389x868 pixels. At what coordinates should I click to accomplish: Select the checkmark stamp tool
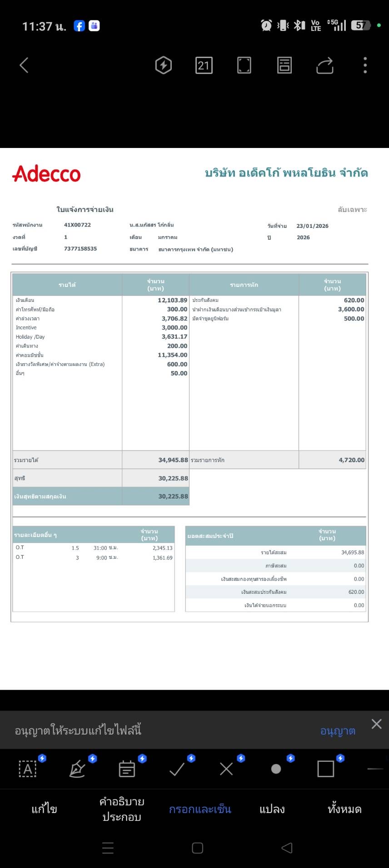pos(177,769)
